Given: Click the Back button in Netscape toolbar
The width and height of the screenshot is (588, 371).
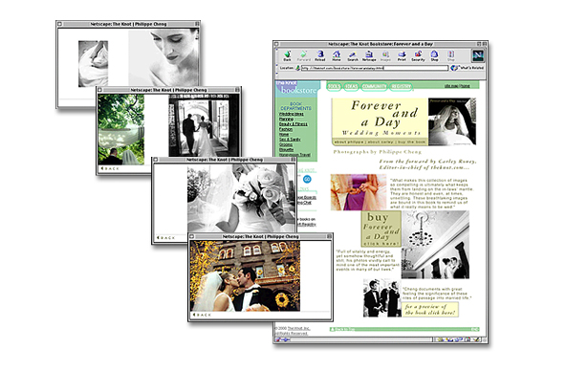Looking at the screenshot, I should click(x=287, y=55).
